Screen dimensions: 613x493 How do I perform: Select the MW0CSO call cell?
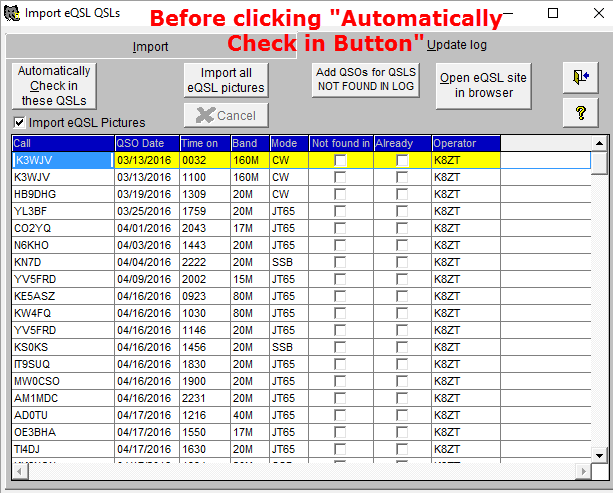click(63, 381)
